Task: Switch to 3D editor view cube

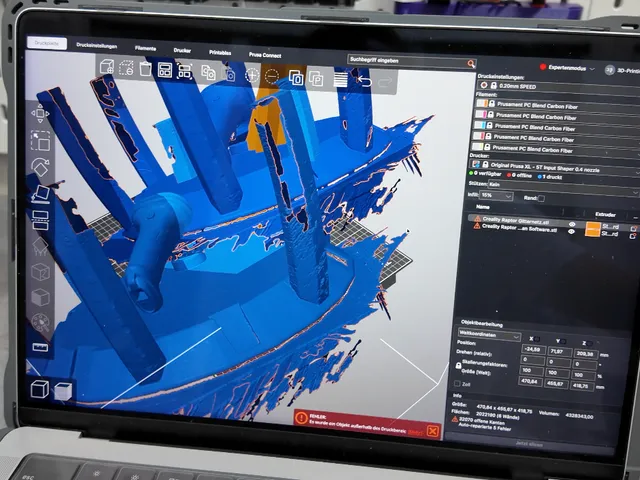Action: (x=40, y=389)
